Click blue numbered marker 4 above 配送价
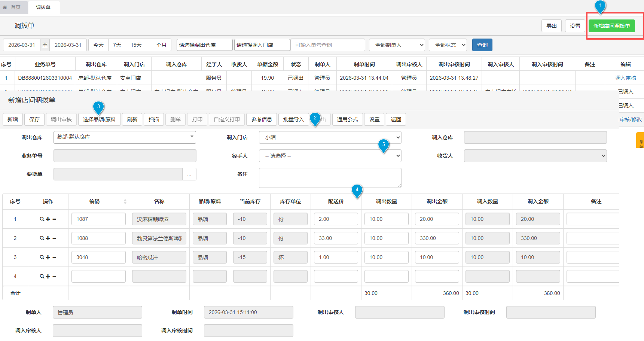 click(357, 190)
